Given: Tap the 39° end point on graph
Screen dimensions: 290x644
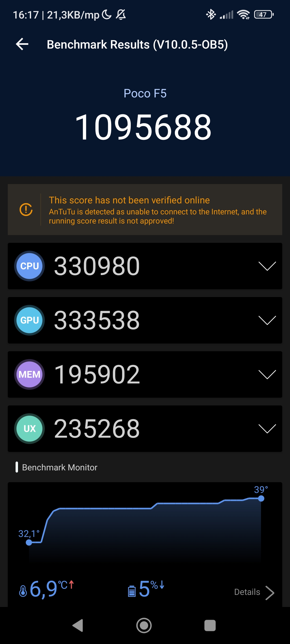Looking at the screenshot, I should click(x=261, y=499).
